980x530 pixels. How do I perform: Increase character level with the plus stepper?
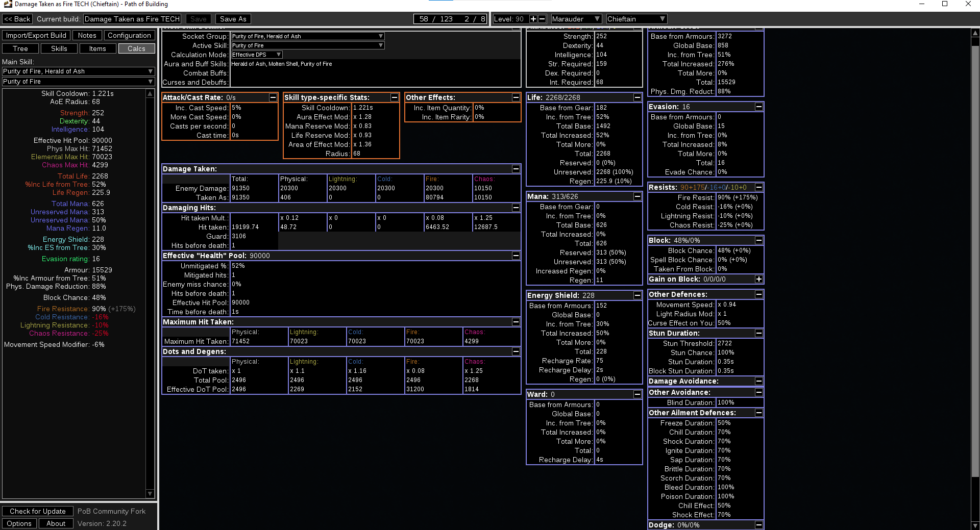pos(532,18)
